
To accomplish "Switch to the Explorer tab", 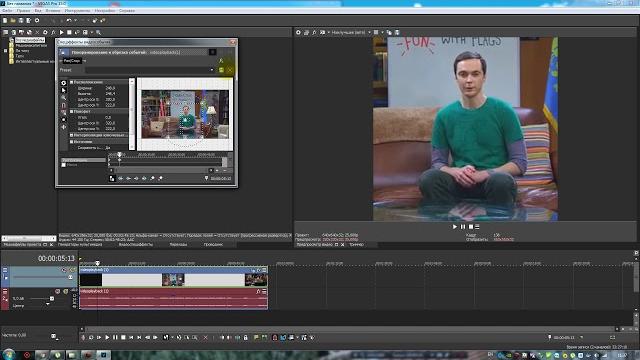I will click(x=213, y=244).
